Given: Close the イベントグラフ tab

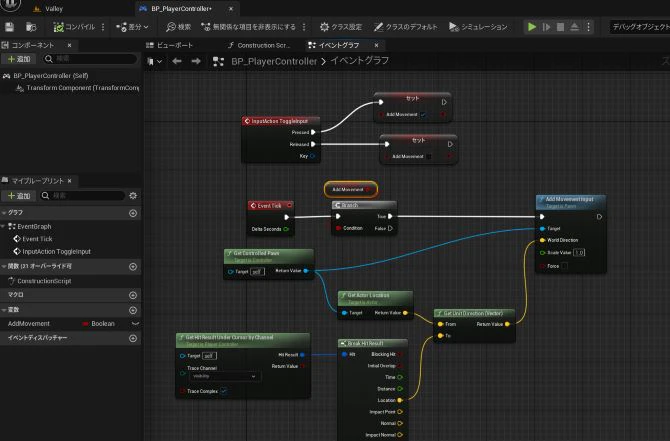Looking at the screenshot, I should [376, 45].
